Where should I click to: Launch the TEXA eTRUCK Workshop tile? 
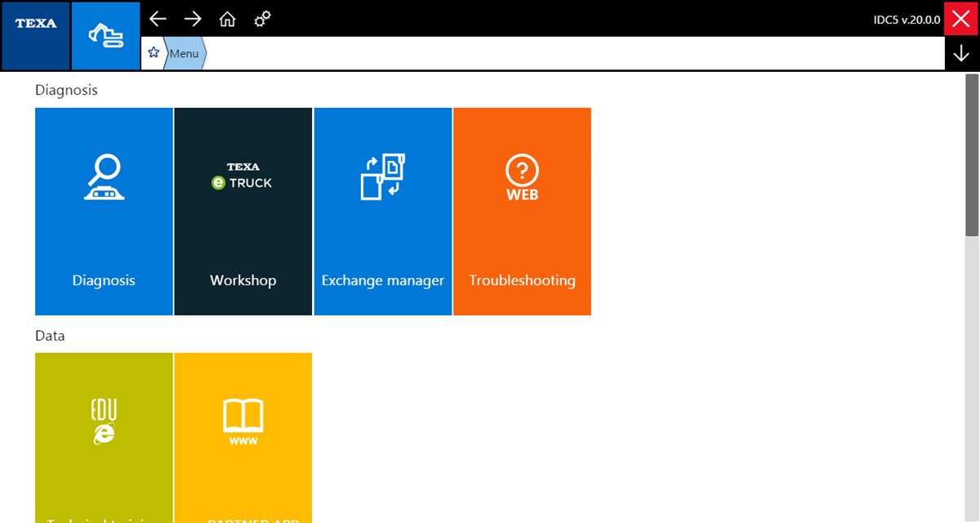[x=243, y=211]
